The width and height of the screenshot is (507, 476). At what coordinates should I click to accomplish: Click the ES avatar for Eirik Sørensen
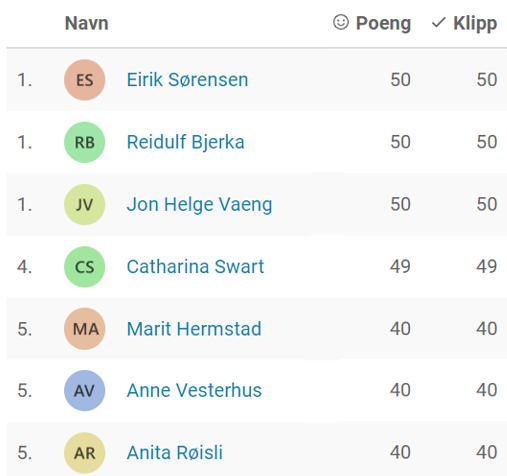pyautogui.click(x=85, y=80)
